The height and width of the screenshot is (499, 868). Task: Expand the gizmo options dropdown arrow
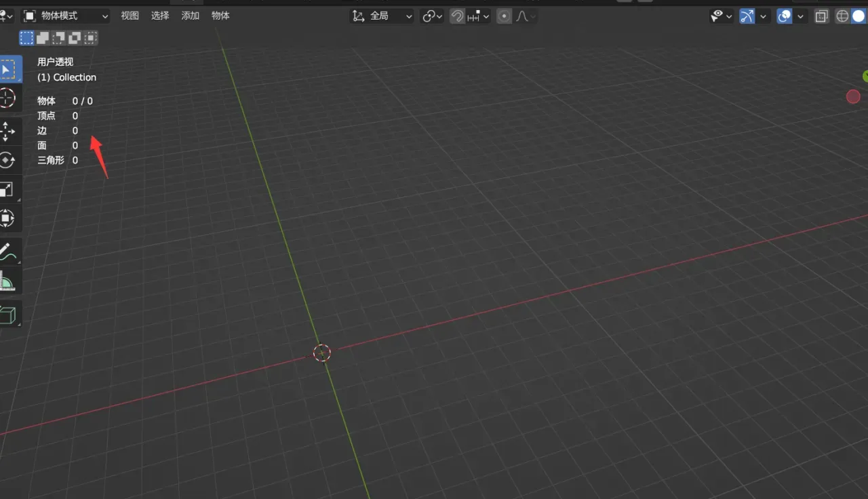pyautogui.click(x=764, y=16)
